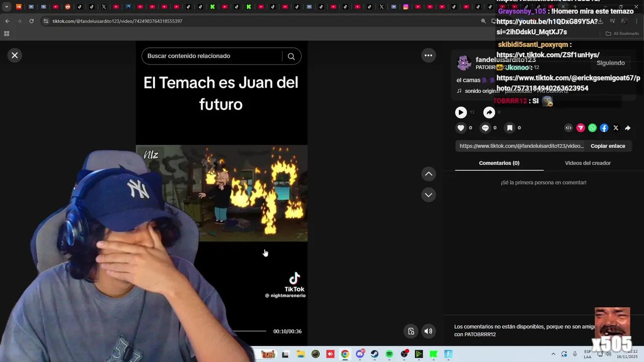Switch to the SoundCloud tab
Image resolution: width=644 pixels, height=362 pixels.
tap(19, 7)
